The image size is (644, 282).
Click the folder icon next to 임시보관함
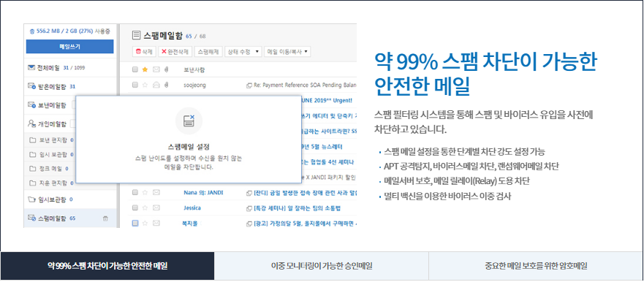pyautogui.click(x=31, y=199)
